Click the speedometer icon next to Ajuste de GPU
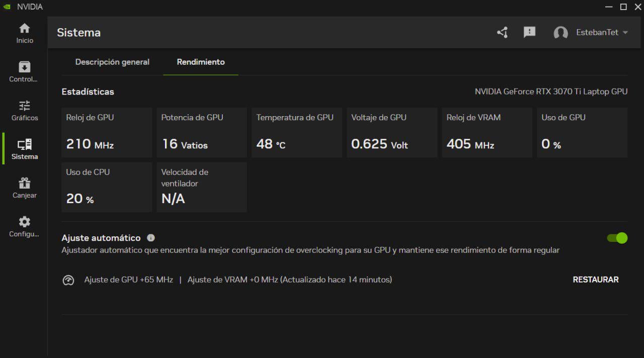644x358 pixels. 68,280
